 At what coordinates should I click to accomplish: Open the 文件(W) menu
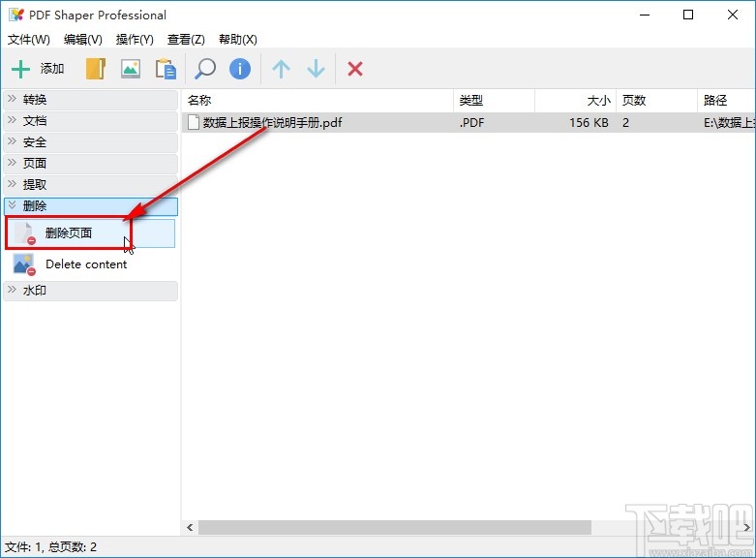(x=29, y=40)
